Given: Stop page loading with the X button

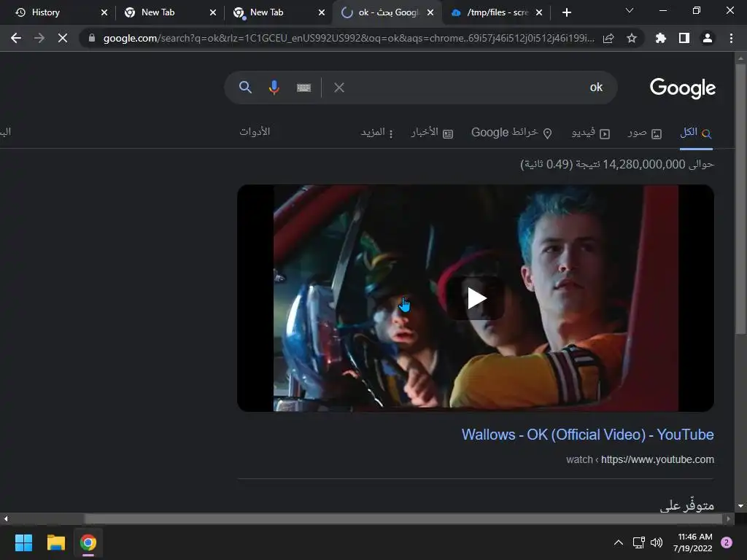Looking at the screenshot, I should click(63, 38).
